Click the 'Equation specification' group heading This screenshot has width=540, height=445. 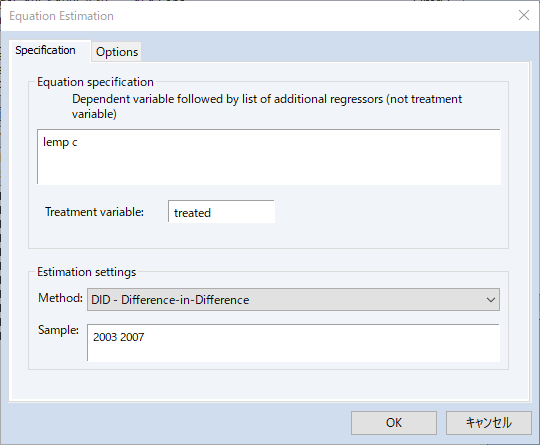point(95,82)
